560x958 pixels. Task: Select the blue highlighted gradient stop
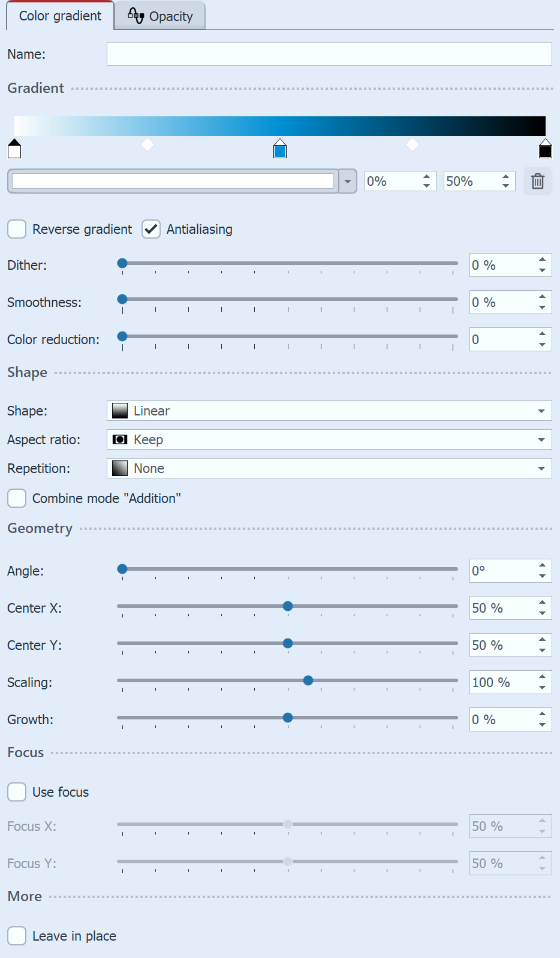pyautogui.click(x=281, y=149)
